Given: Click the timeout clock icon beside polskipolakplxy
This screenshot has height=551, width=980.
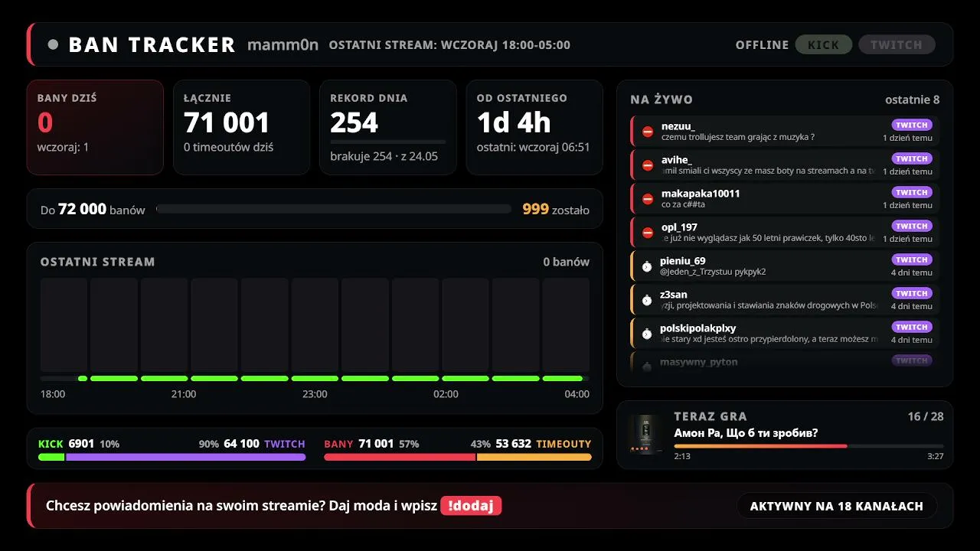Looking at the screenshot, I should pos(647,334).
